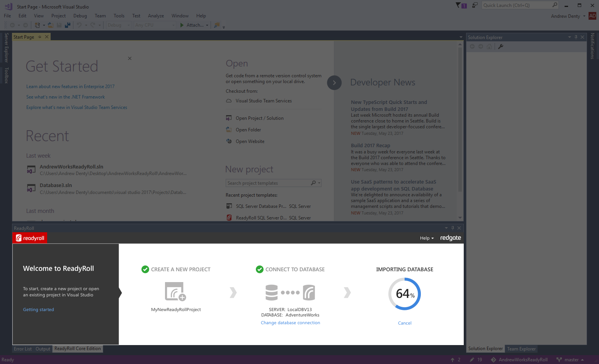Switch to the Team Explorer tab
This screenshot has width=599, height=364.
(521, 349)
